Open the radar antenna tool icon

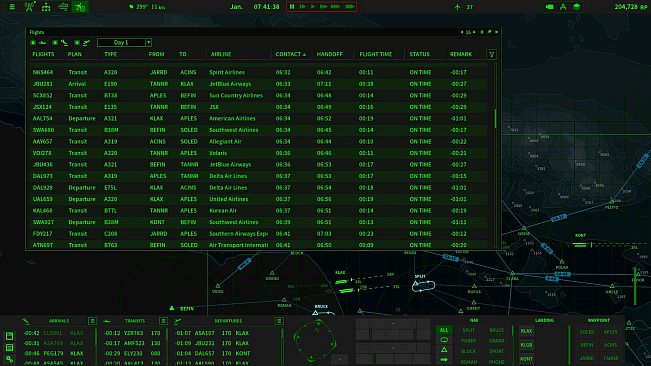pyautogui.click(x=29, y=7)
